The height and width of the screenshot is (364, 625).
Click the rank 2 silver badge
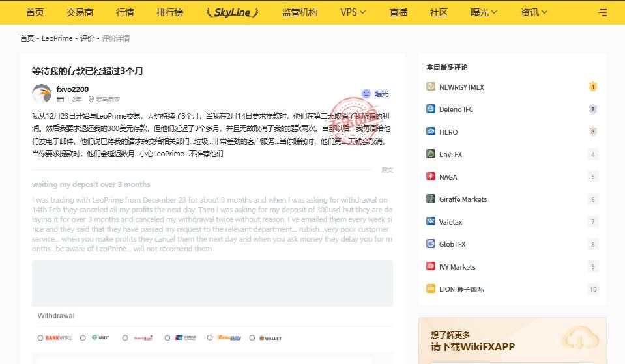(592, 109)
